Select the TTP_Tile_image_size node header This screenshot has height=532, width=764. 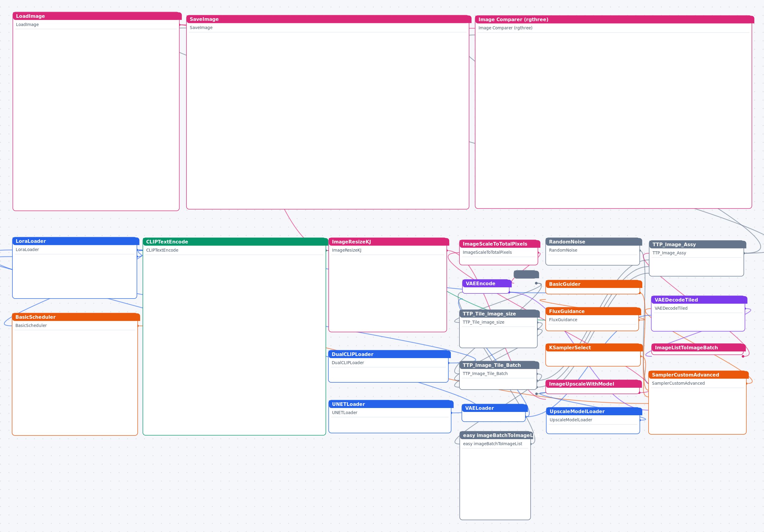point(499,314)
